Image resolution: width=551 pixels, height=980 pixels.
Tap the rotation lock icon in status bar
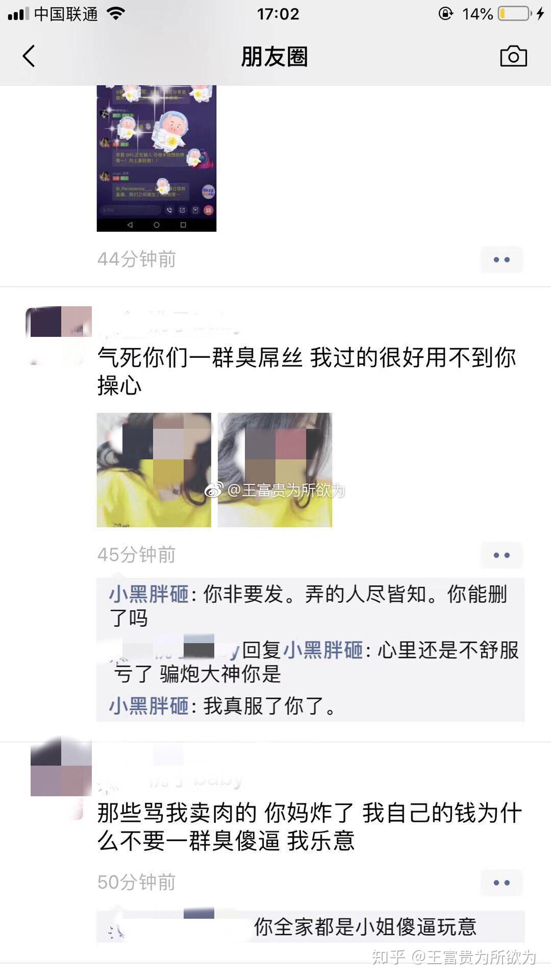click(445, 14)
